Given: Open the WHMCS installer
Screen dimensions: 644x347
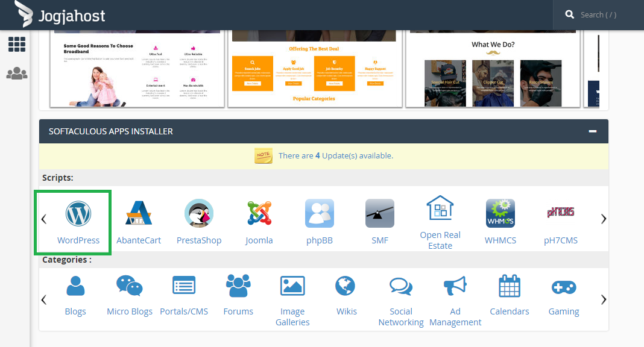Looking at the screenshot, I should pyautogui.click(x=500, y=213).
